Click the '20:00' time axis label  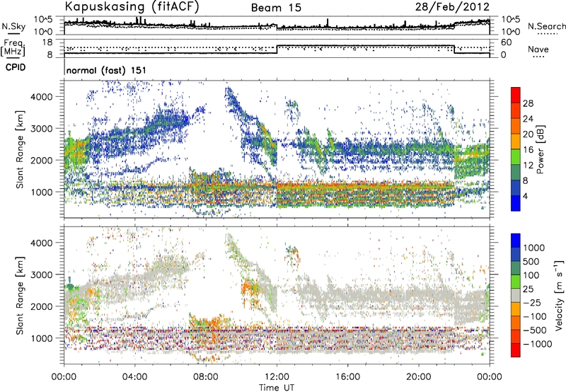(x=419, y=377)
